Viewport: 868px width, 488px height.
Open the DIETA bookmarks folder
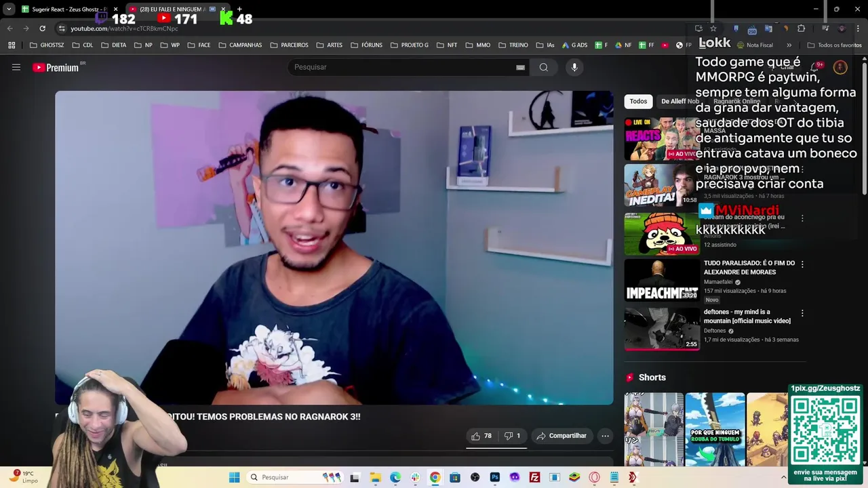(x=114, y=45)
